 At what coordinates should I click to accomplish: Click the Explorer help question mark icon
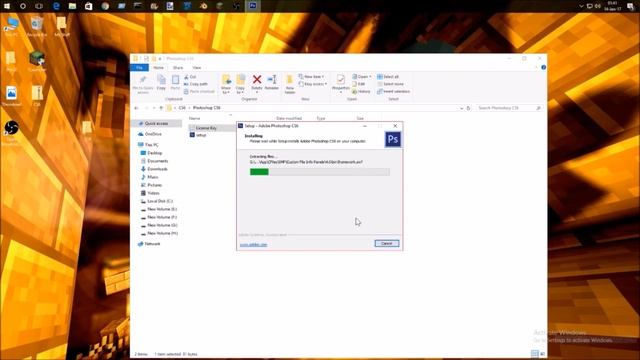pos(543,67)
